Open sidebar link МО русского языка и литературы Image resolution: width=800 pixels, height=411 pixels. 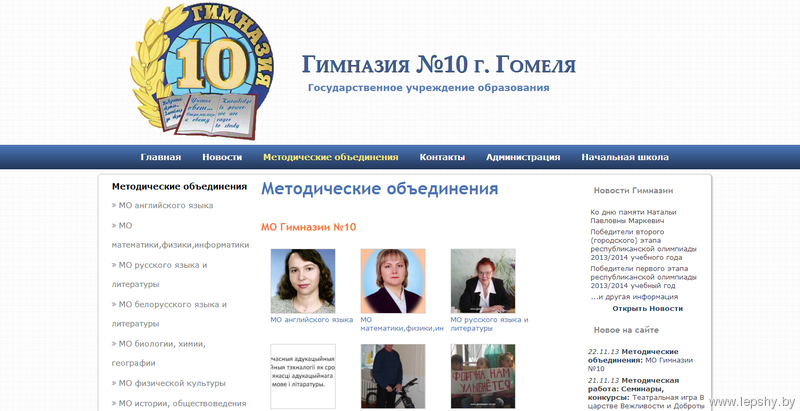(159, 275)
